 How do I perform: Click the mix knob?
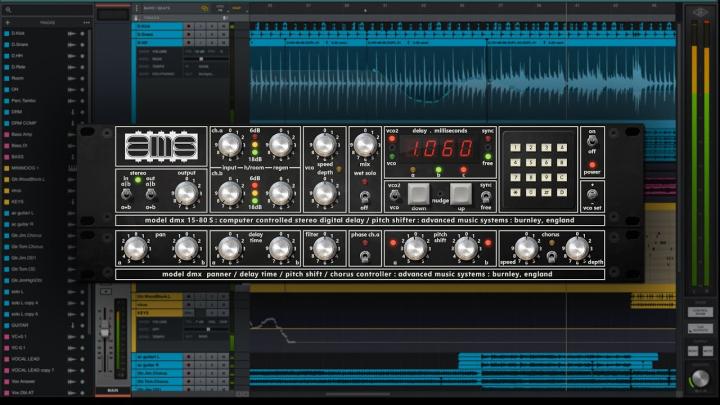tap(365, 145)
